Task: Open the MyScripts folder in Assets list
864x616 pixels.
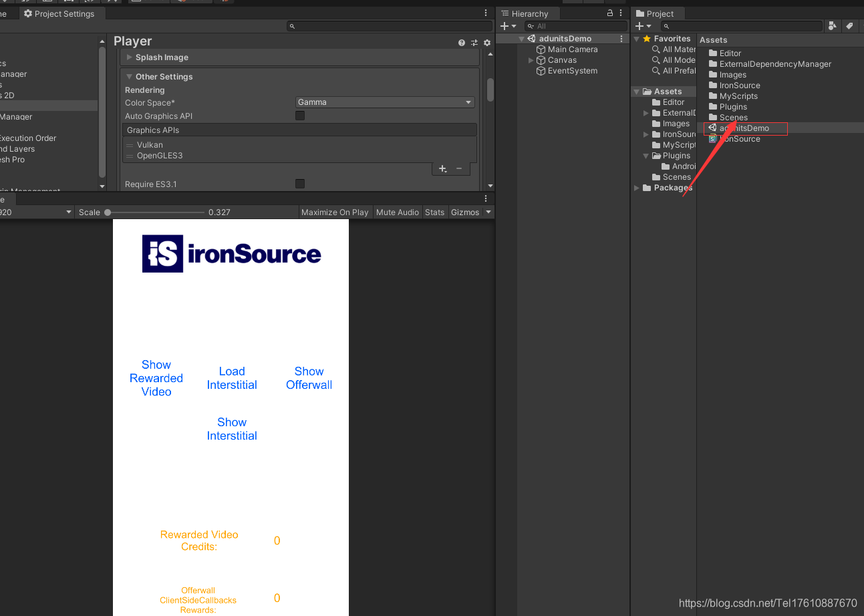Action: pyautogui.click(x=738, y=96)
